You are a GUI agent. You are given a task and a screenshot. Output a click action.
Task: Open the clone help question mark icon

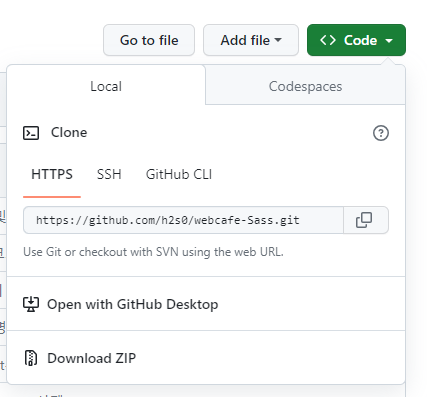[381, 133]
